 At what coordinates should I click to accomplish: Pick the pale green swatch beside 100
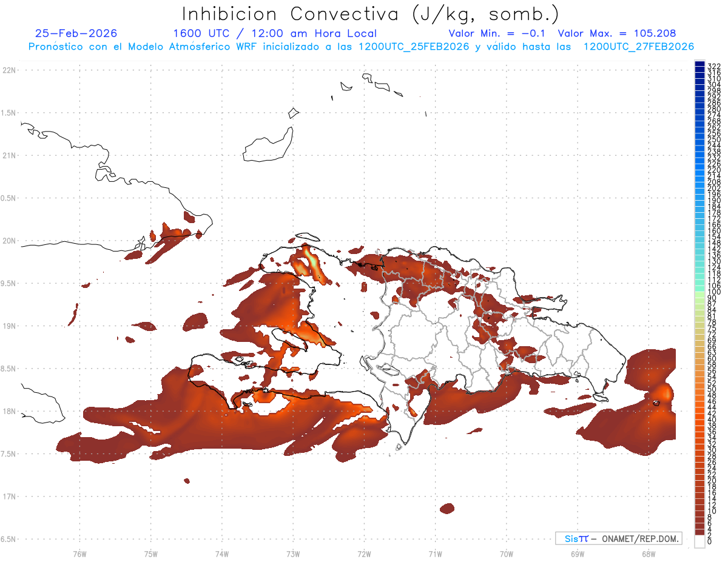point(700,295)
